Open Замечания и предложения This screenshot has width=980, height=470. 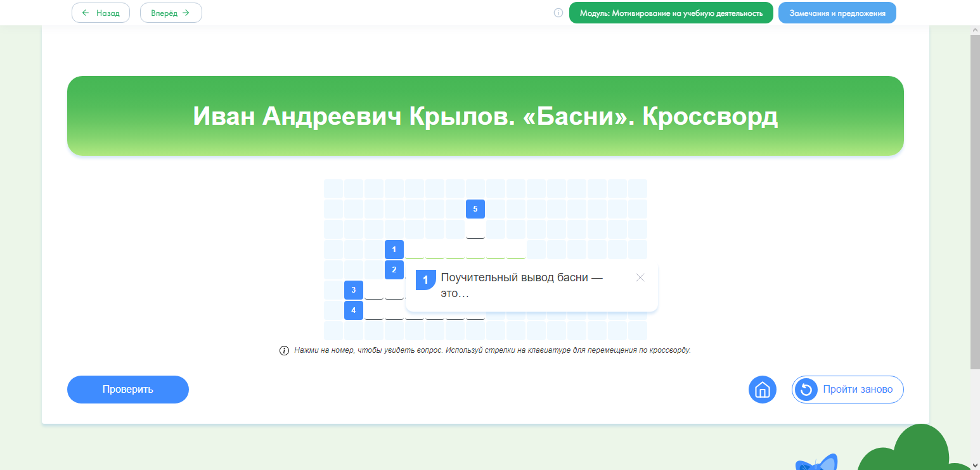[x=837, y=13]
